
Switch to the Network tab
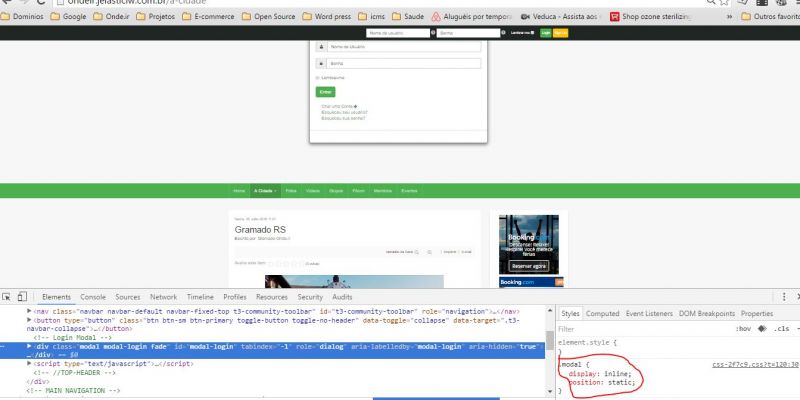coord(163,297)
